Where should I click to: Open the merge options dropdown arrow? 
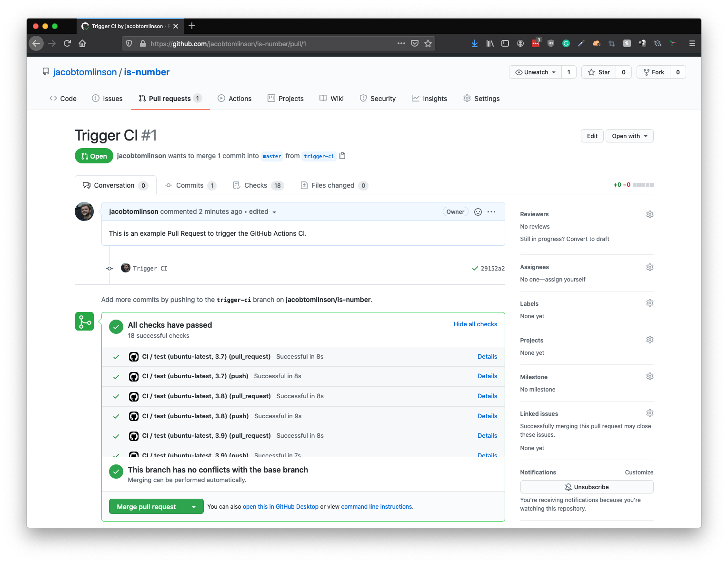(x=194, y=506)
